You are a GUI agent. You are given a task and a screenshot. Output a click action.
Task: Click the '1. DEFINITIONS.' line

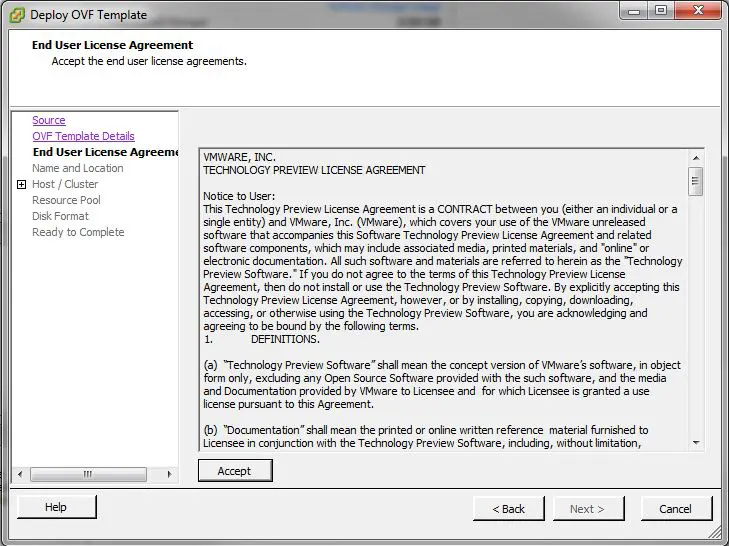(x=262, y=339)
